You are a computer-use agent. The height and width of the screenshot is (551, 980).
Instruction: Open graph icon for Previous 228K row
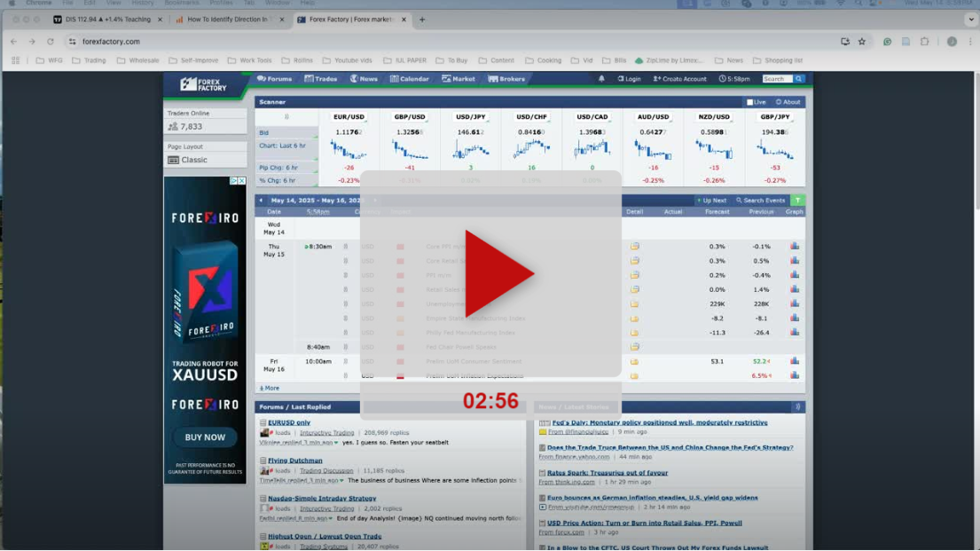coord(795,304)
